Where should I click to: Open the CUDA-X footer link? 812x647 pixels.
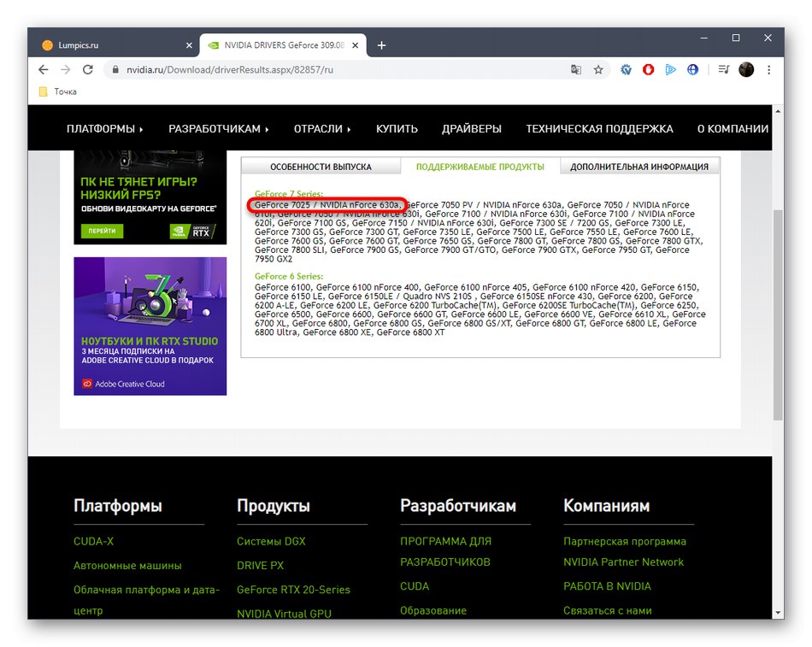click(x=94, y=541)
